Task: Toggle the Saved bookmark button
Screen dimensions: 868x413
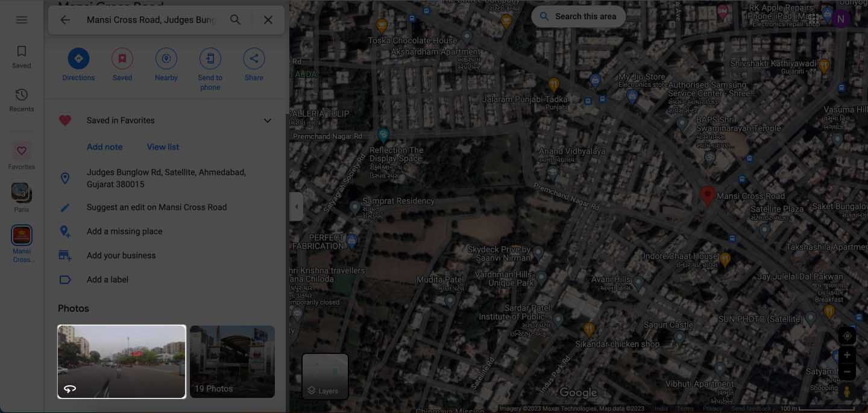Action: pyautogui.click(x=122, y=58)
